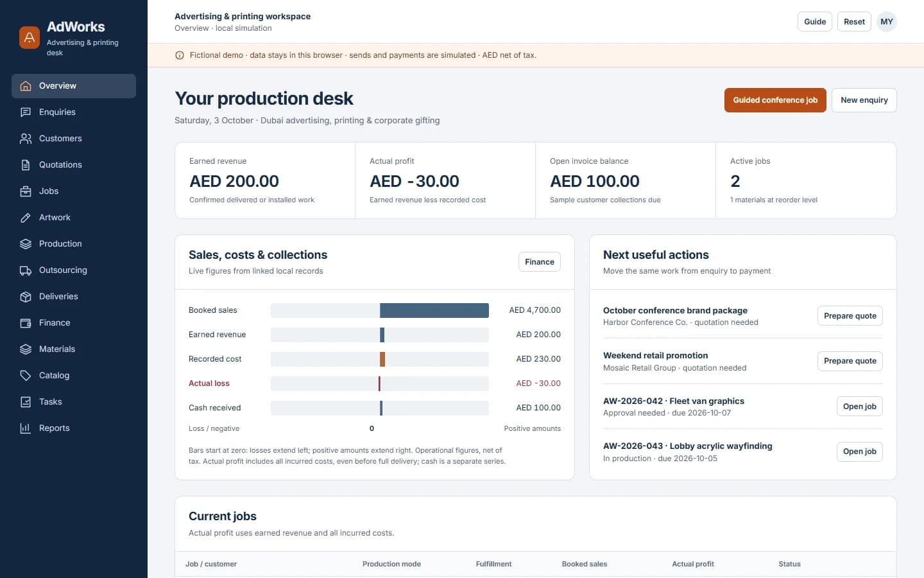
Task: Click the 'Actual loss' row label
Action: tap(209, 383)
